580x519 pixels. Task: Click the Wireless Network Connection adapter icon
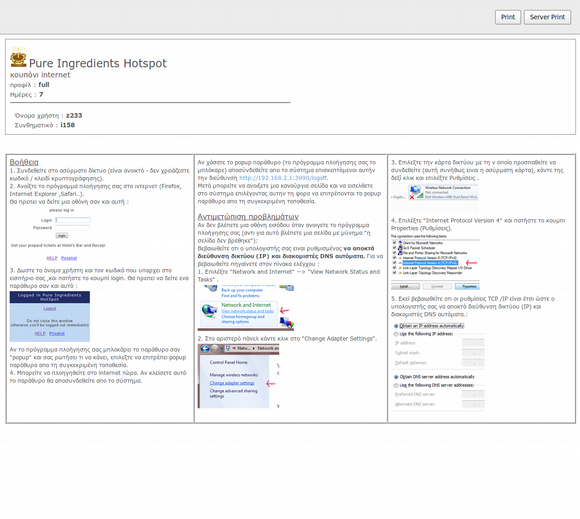[x=416, y=192]
